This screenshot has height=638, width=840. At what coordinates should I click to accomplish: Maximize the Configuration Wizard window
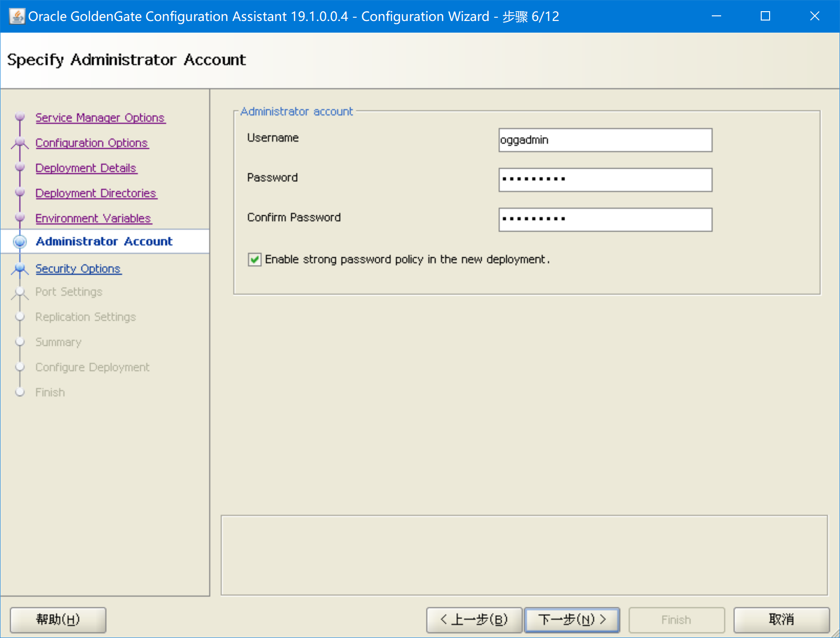coord(765,16)
